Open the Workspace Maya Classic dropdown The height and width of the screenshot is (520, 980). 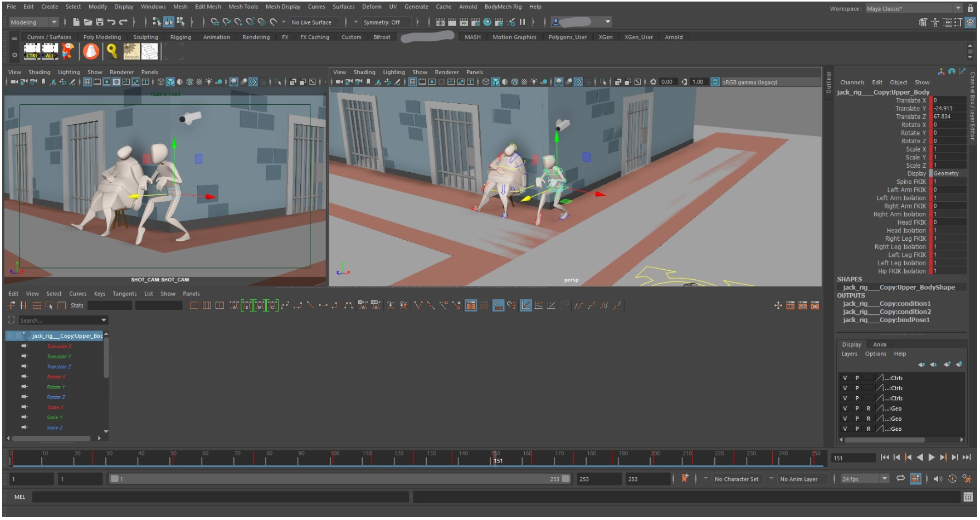point(914,8)
